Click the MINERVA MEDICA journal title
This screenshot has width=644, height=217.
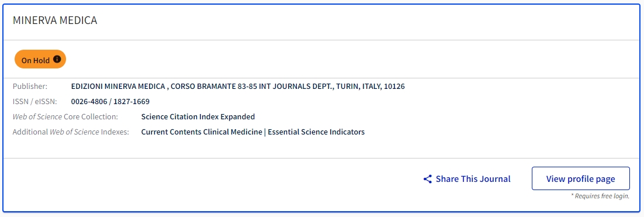coord(55,20)
